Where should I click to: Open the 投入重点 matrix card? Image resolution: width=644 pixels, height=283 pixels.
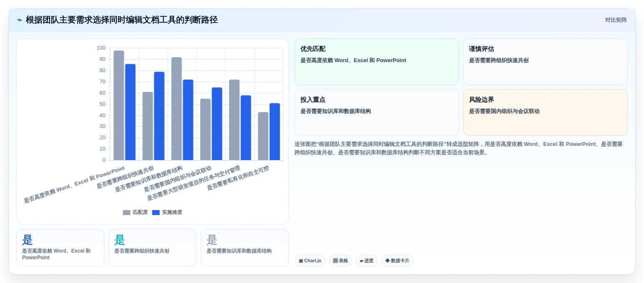point(377,113)
